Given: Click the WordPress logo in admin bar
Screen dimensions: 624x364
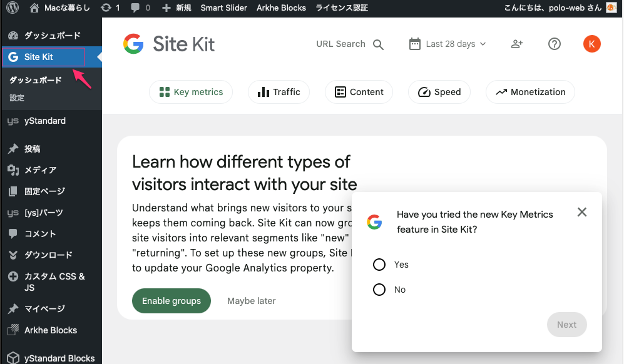Looking at the screenshot, I should coord(13,8).
